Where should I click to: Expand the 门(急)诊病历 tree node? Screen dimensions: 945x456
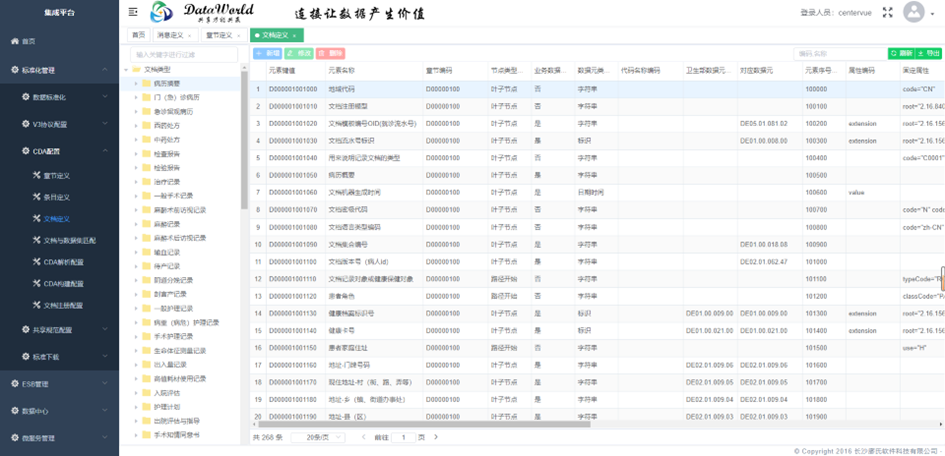(x=137, y=97)
